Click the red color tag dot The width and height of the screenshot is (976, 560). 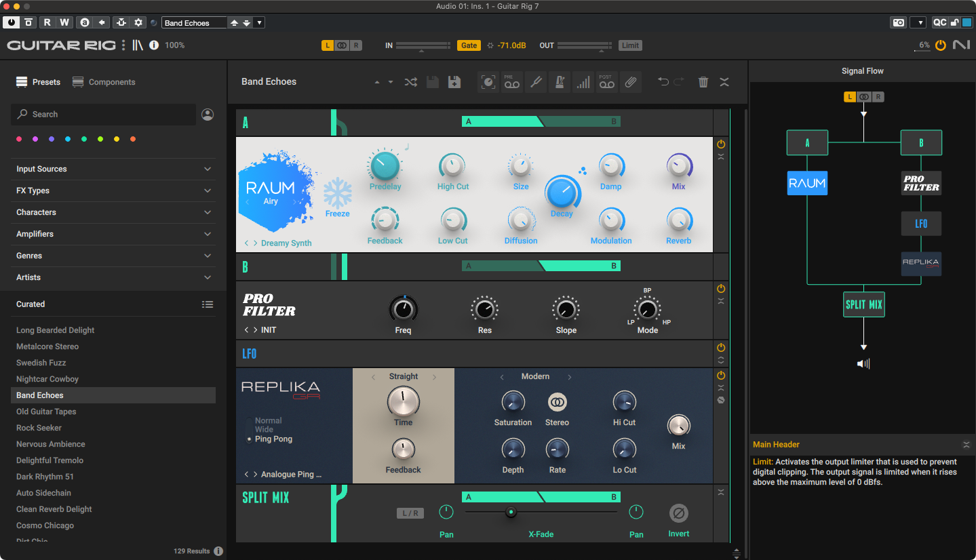coord(18,139)
